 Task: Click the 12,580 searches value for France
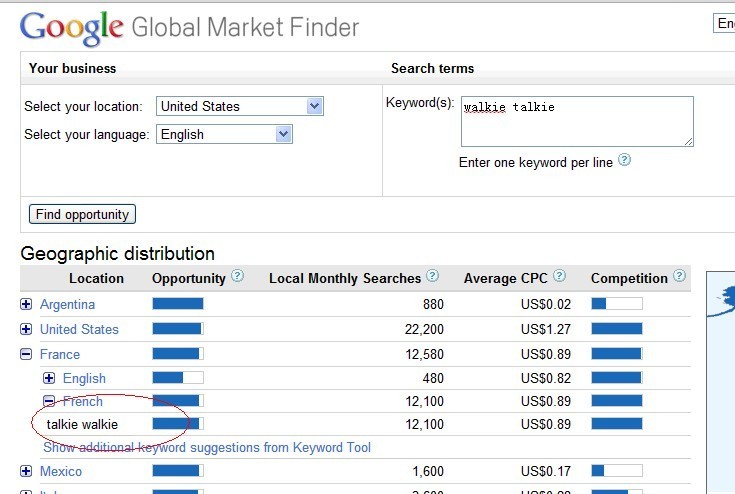pyautogui.click(x=425, y=354)
